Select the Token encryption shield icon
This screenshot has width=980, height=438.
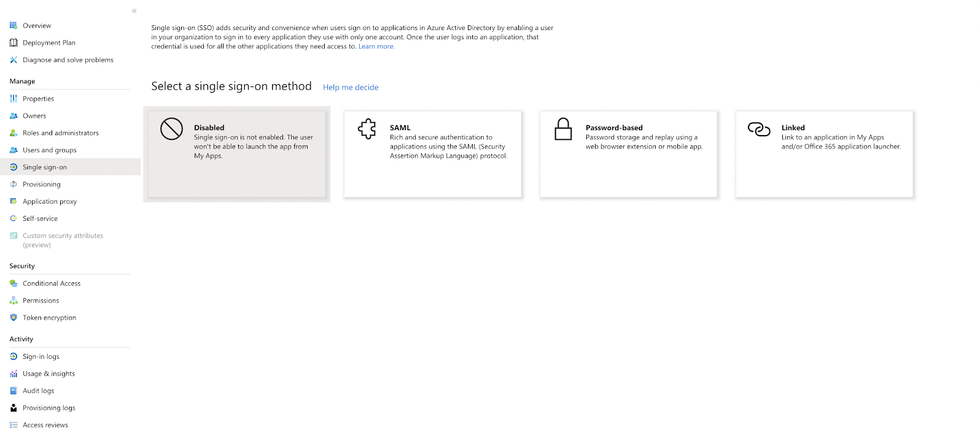[x=14, y=318]
